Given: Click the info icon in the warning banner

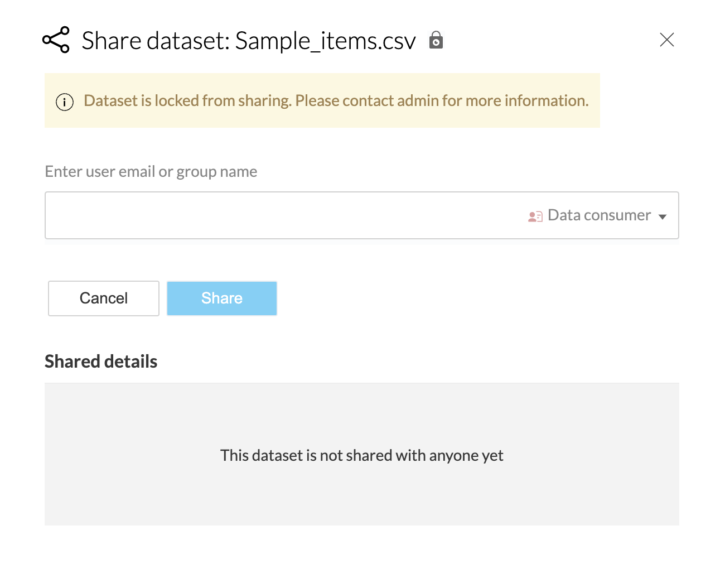Looking at the screenshot, I should pyautogui.click(x=65, y=102).
